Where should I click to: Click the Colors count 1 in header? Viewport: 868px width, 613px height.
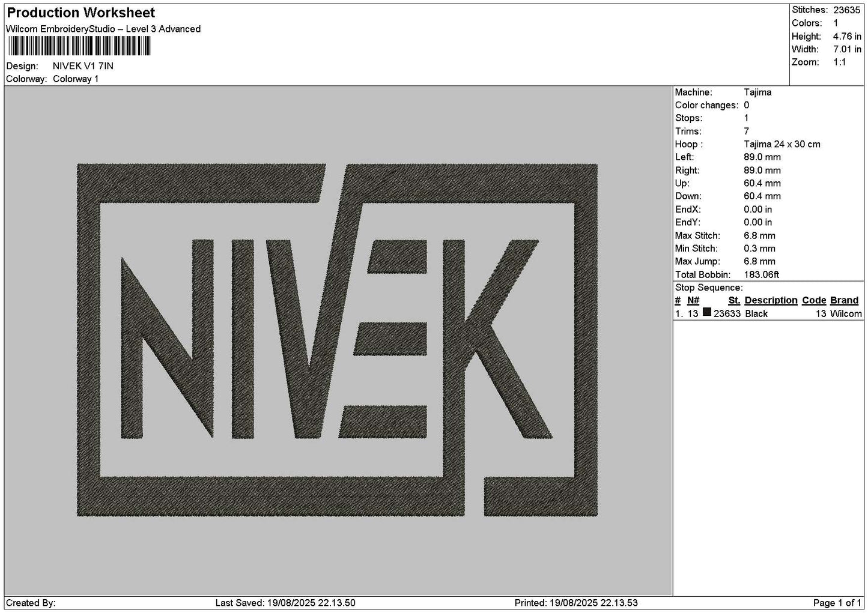(836, 23)
